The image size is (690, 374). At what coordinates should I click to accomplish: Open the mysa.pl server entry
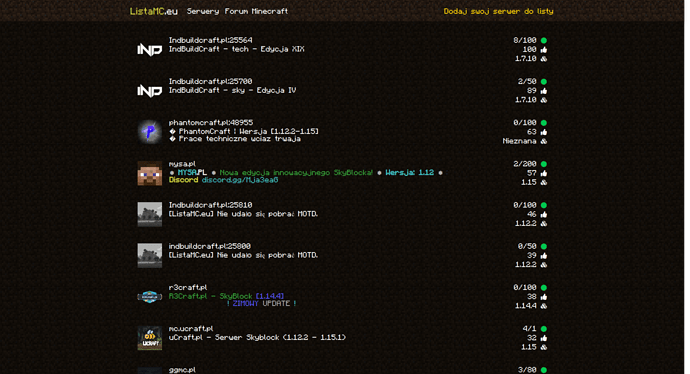click(182, 164)
